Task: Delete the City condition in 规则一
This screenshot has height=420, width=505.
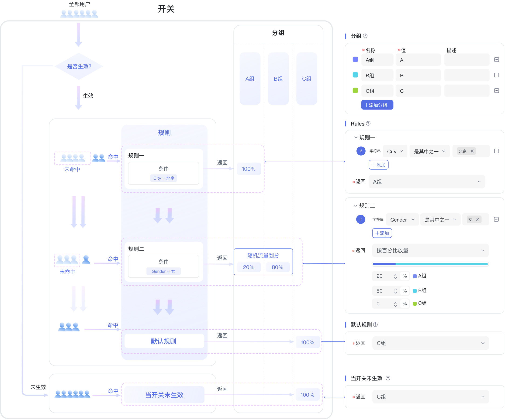Action: tap(497, 151)
